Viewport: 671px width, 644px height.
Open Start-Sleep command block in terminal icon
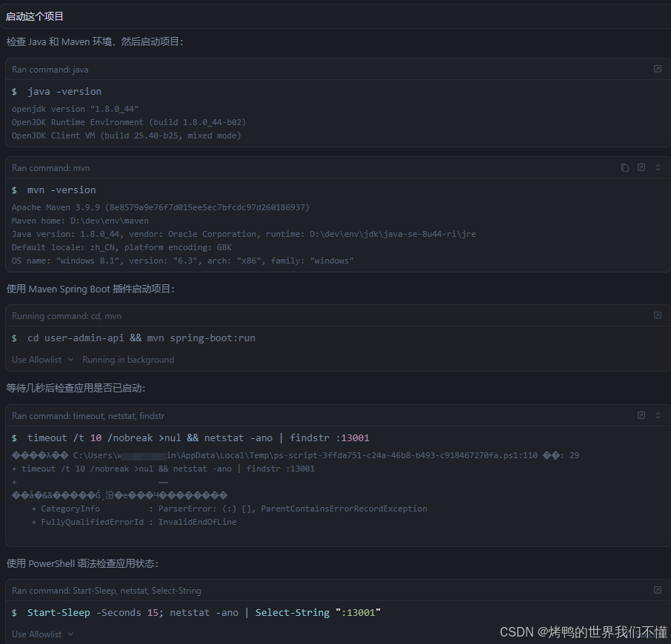click(x=658, y=590)
